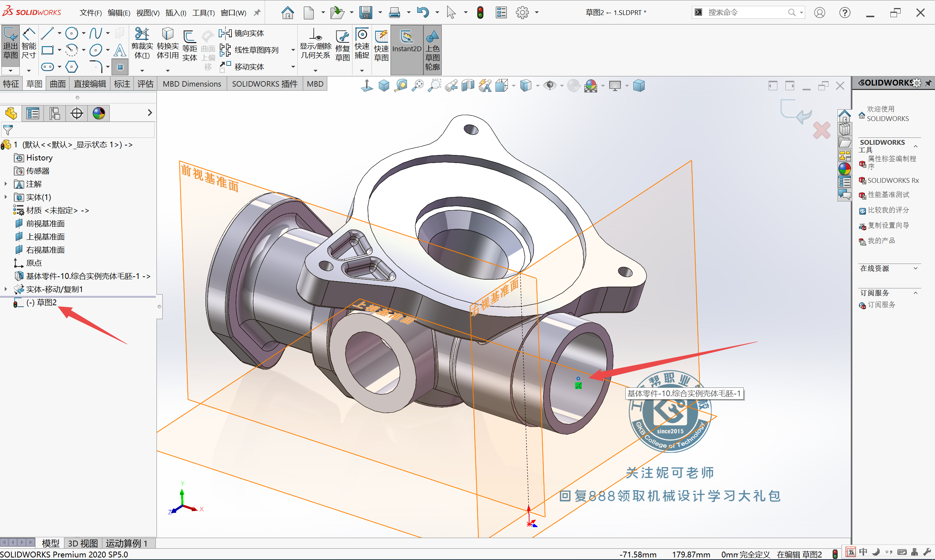This screenshot has height=560, width=935.
Task: Open the 工具(T) menu
Action: tap(203, 12)
